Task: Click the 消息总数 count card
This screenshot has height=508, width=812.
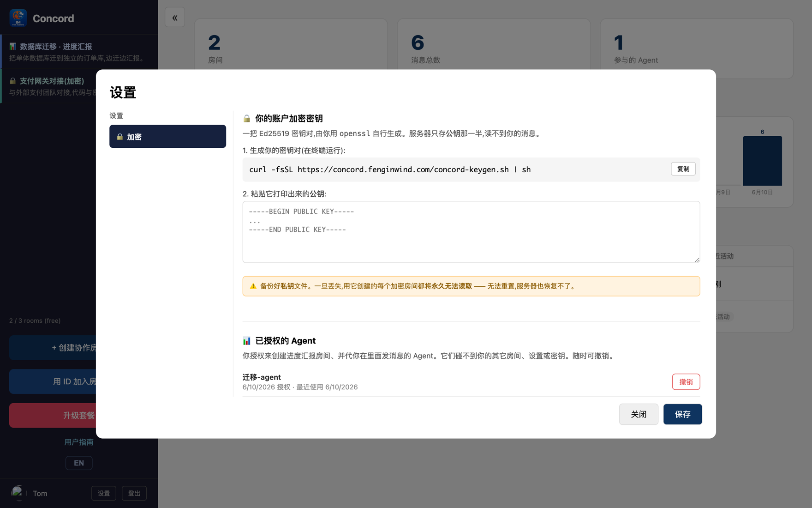Action: (494, 44)
